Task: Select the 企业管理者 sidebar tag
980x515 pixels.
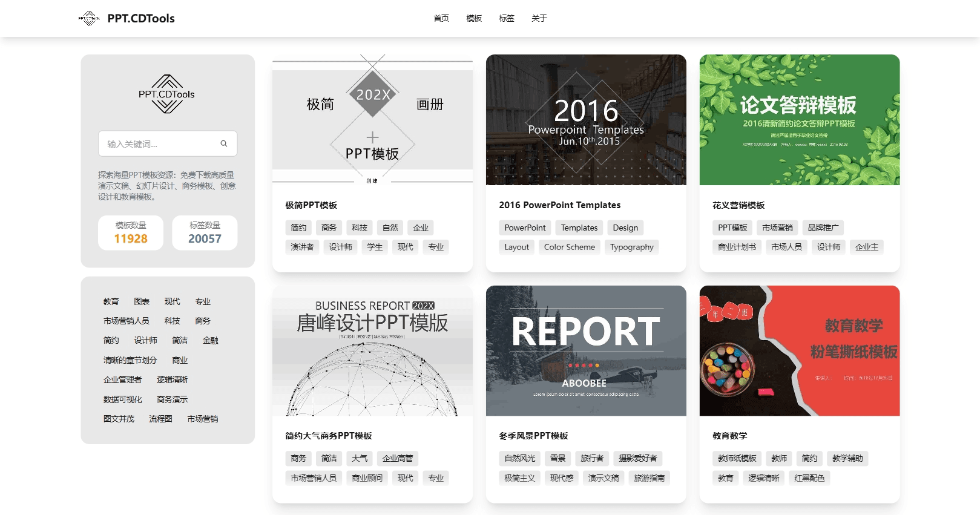Action: (123, 379)
